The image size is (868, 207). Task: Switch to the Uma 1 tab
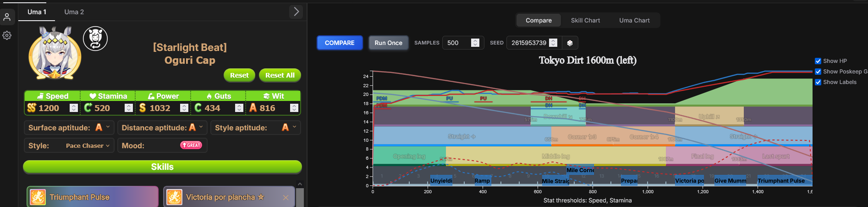[x=37, y=12]
